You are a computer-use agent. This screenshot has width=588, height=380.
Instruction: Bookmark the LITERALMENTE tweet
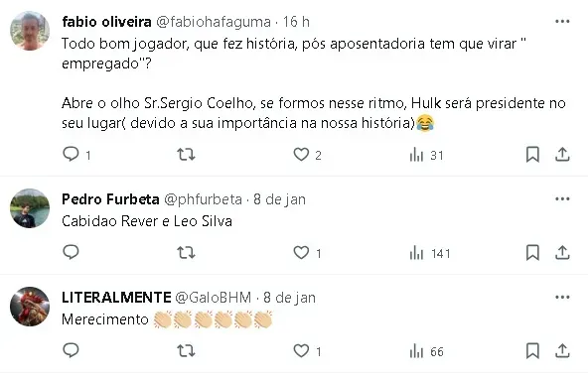[x=532, y=351]
